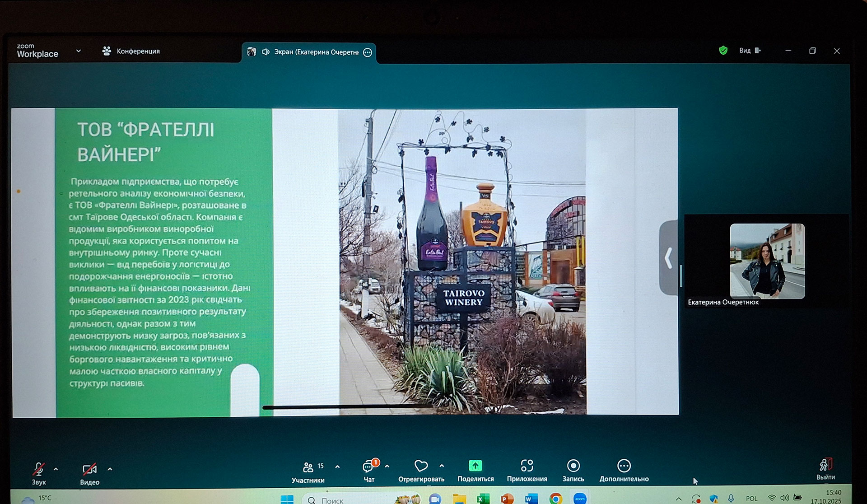Collapse the participant video side panel

pyautogui.click(x=668, y=258)
